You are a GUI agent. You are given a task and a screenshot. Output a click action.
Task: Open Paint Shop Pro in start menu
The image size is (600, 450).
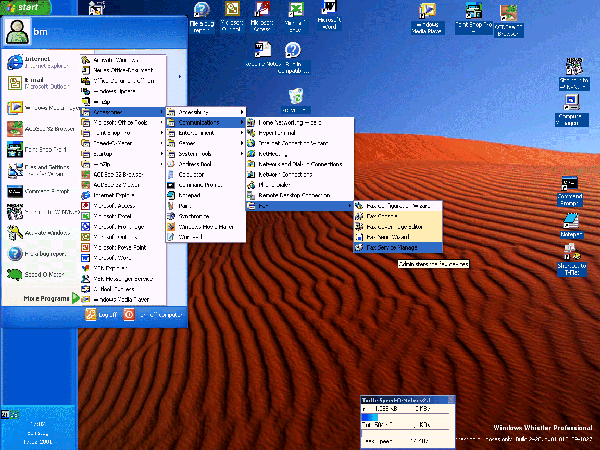37,150
